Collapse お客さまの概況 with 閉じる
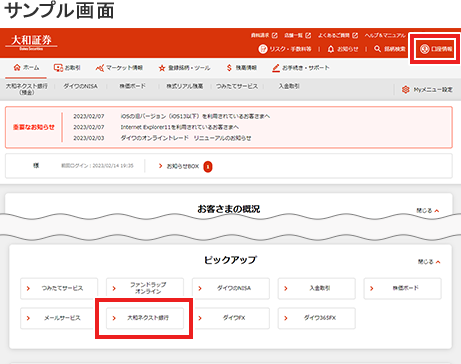This screenshot has width=461, height=364. 428,211
